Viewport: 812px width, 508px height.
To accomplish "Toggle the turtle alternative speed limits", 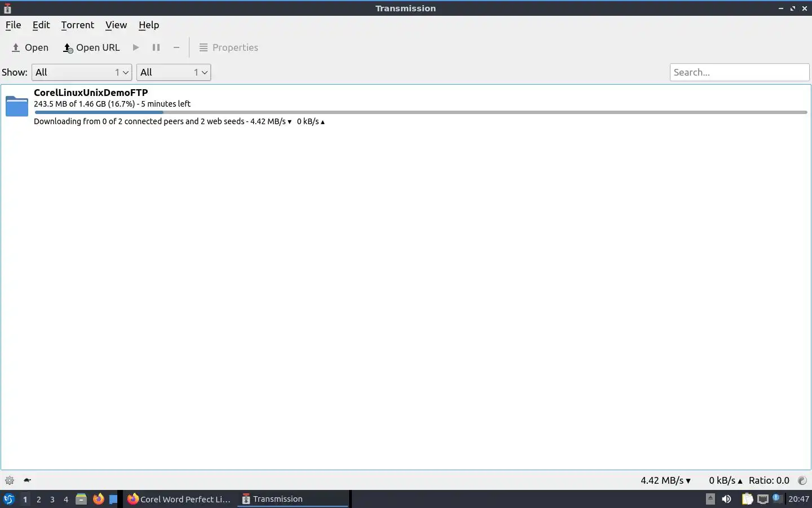I will 27,480.
